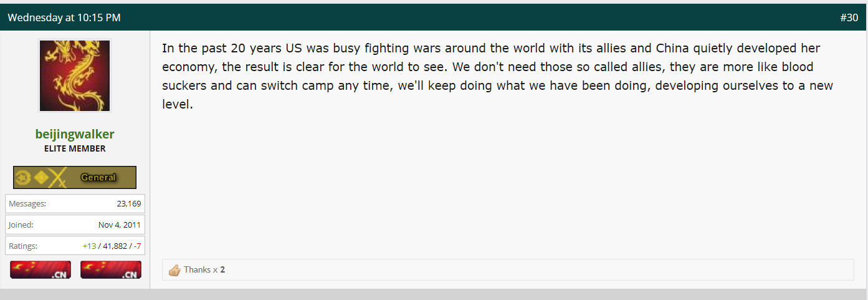Click the ELITE MEMBER user title
The width and height of the screenshot is (868, 300).
75,148
